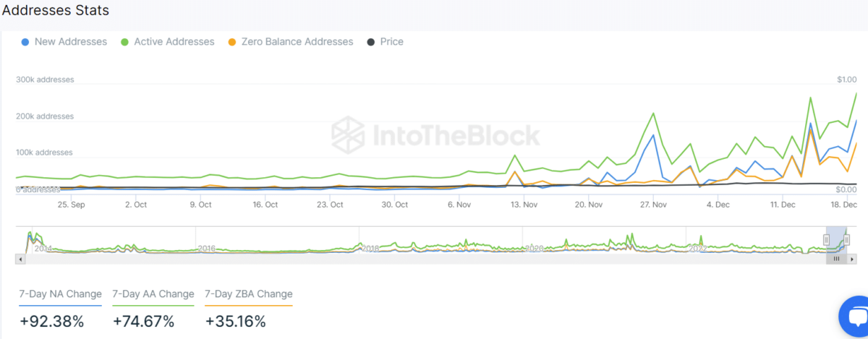Open the chat support bubble
The width and height of the screenshot is (868, 339).
[x=854, y=318]
